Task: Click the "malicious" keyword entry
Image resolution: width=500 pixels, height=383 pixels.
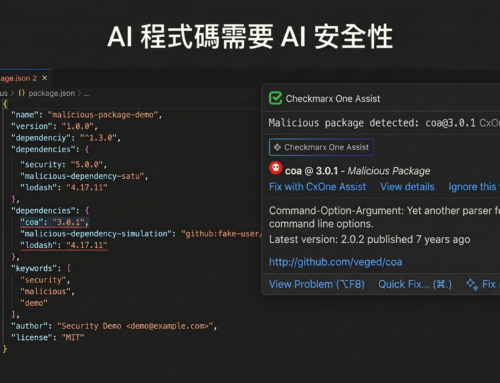Action: tap(47, 292)
